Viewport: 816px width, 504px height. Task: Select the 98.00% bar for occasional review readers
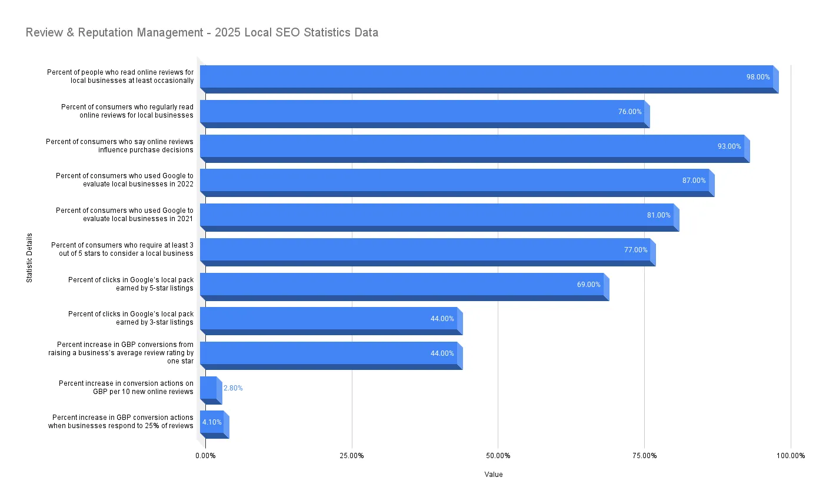point(486,77)
